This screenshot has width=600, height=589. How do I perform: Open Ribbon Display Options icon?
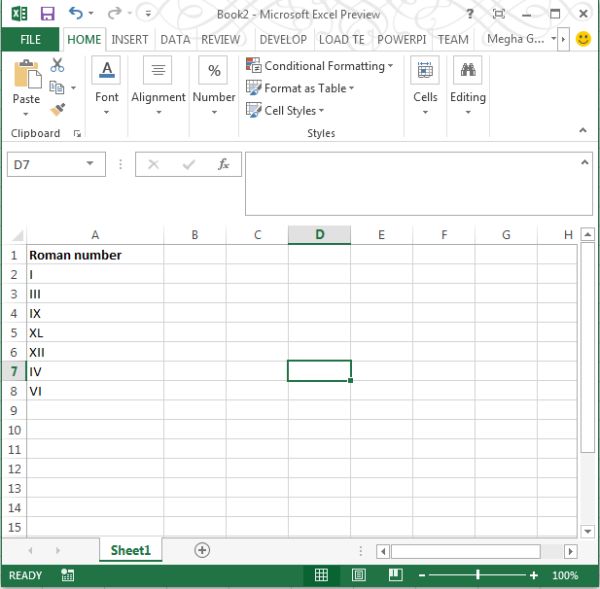coord(499,14)
